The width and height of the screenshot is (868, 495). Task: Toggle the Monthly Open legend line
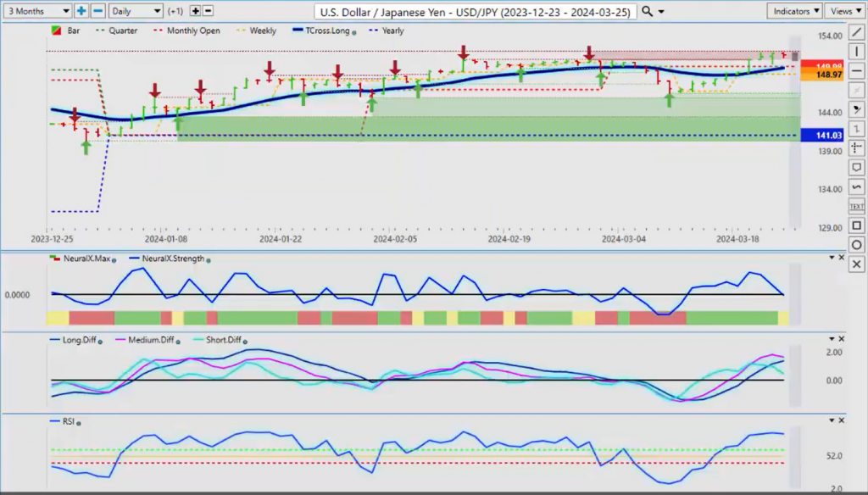[191, 31]
